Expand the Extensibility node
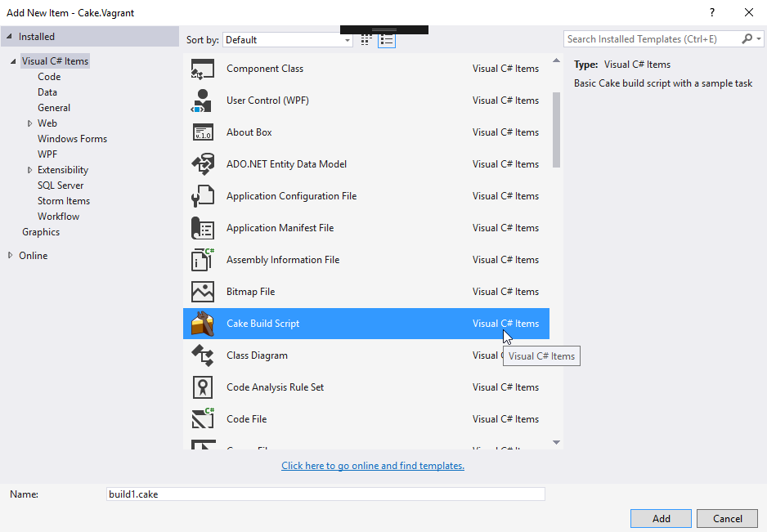 29,170
